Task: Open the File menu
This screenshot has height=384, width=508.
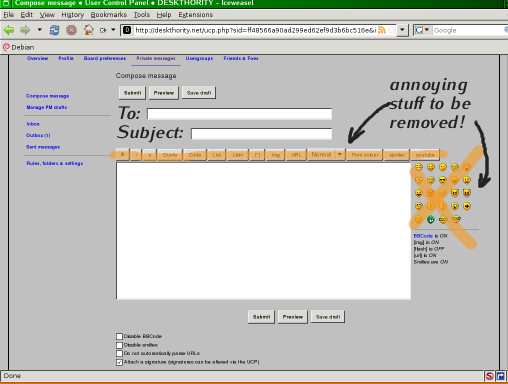Action: point(9,15)
